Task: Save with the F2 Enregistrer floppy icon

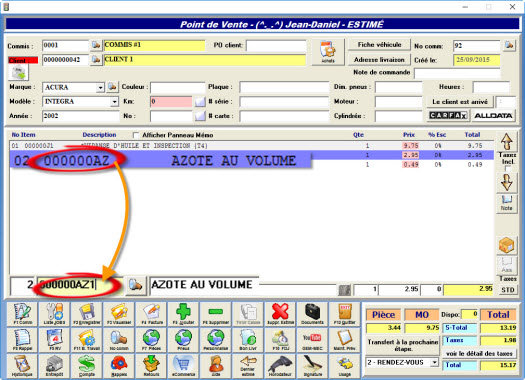Action: [x=87, y=314]
